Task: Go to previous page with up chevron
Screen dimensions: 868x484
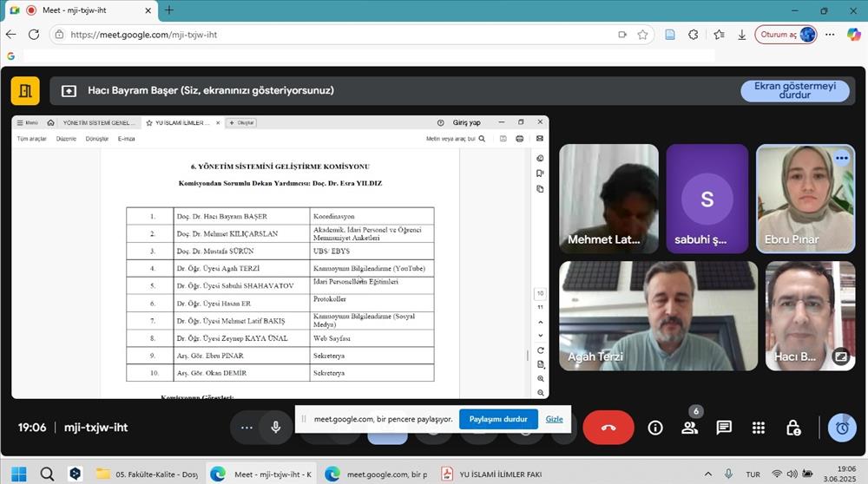Action: click(x=540, y=322)
